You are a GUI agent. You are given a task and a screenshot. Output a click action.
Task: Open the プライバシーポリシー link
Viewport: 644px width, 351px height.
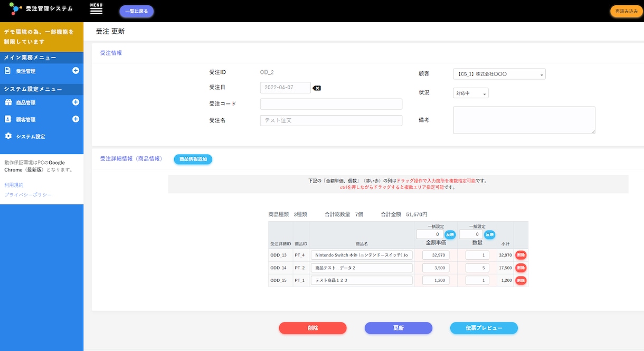pyautogui.click(x=28, y=195)
